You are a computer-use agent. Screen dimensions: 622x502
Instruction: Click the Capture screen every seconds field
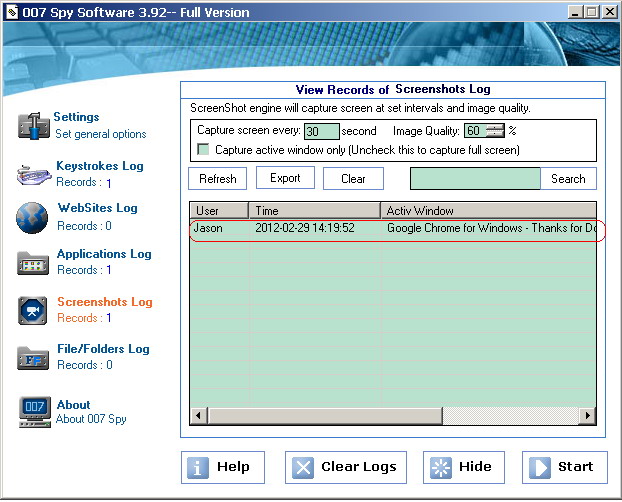pyautogui.click(x=322, y=131)
